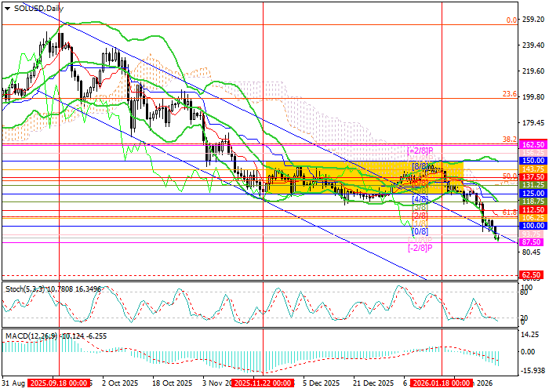Viewport: 549px width, 392px height.
Task: Click the MACD(12,26,9) indicator label
Action: [x=32, y=336]
